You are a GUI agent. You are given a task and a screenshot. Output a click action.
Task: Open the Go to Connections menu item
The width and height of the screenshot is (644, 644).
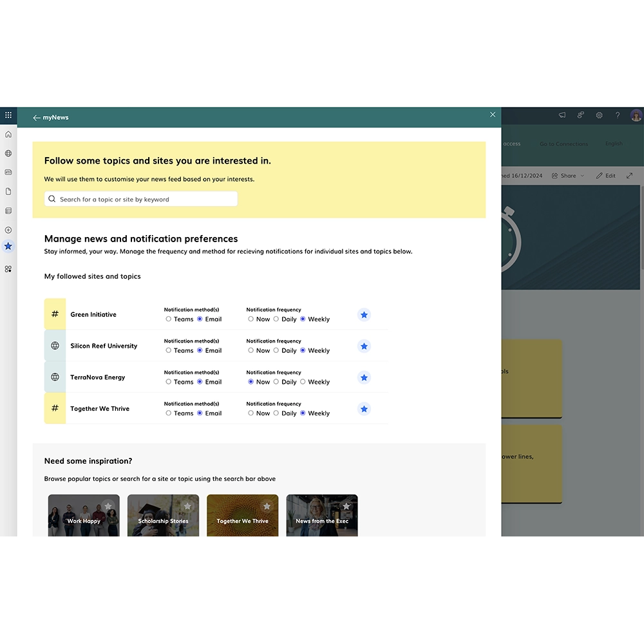click(564, 144)
